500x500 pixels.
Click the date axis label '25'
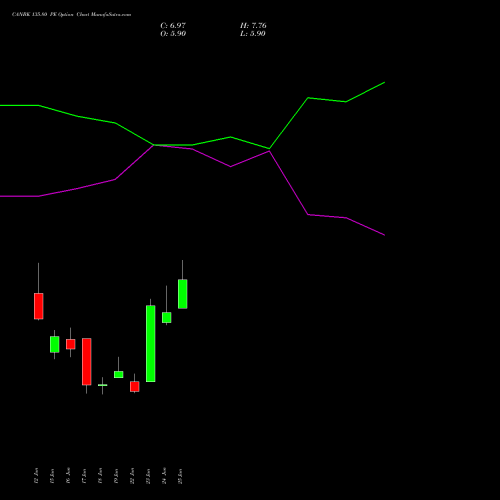click(180, 476)
